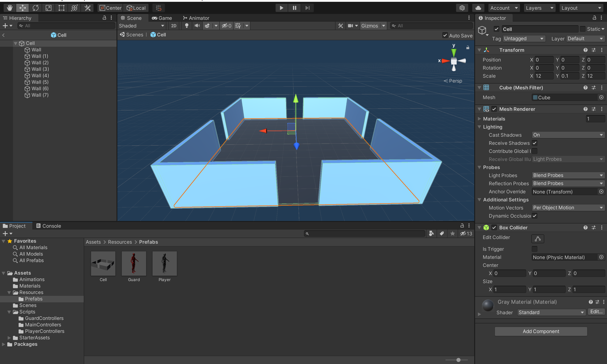
Task: Toggle scene effects icon
Action: coord(207,25)
